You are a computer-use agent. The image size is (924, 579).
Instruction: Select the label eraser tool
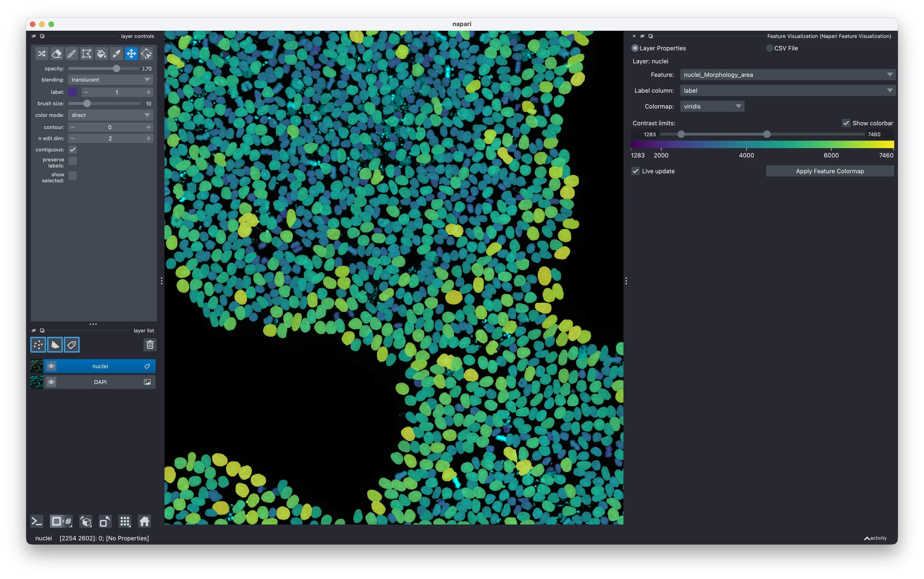point(57,54)
